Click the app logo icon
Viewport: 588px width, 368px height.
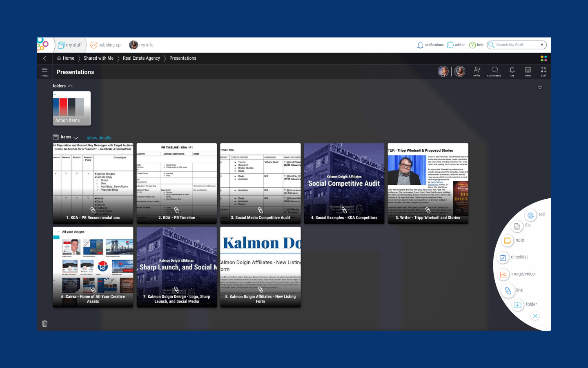point(42,44)
